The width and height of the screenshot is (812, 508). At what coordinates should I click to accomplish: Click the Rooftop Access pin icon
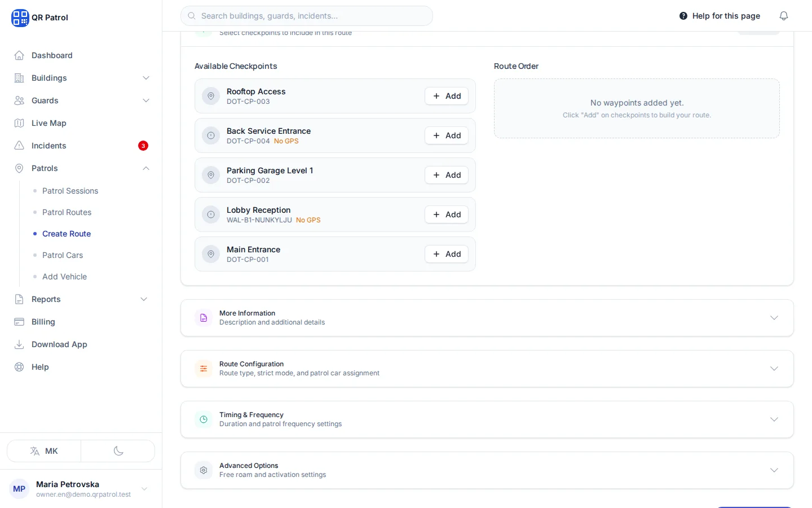coord(211,96)
